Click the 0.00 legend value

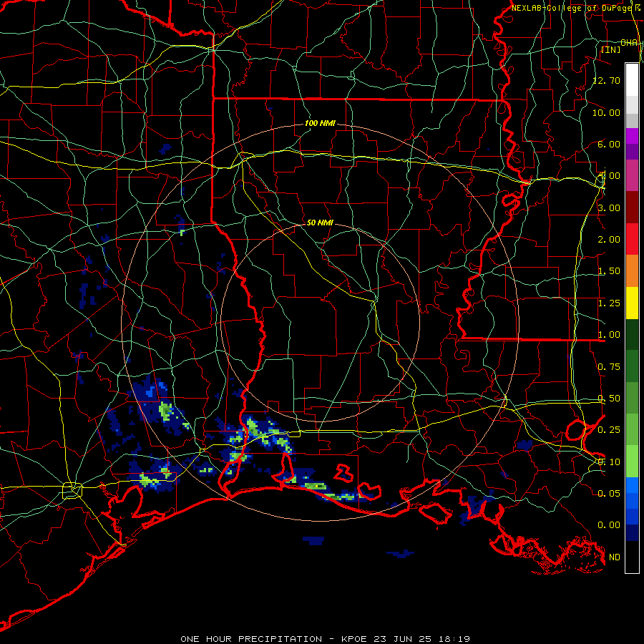pyautogui.click(x=609, y=525)
